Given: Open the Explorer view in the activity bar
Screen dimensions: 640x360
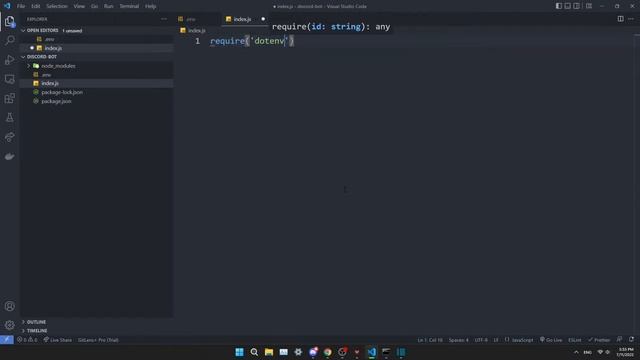Looking at the screenshot, I should (x=10, y=21).
